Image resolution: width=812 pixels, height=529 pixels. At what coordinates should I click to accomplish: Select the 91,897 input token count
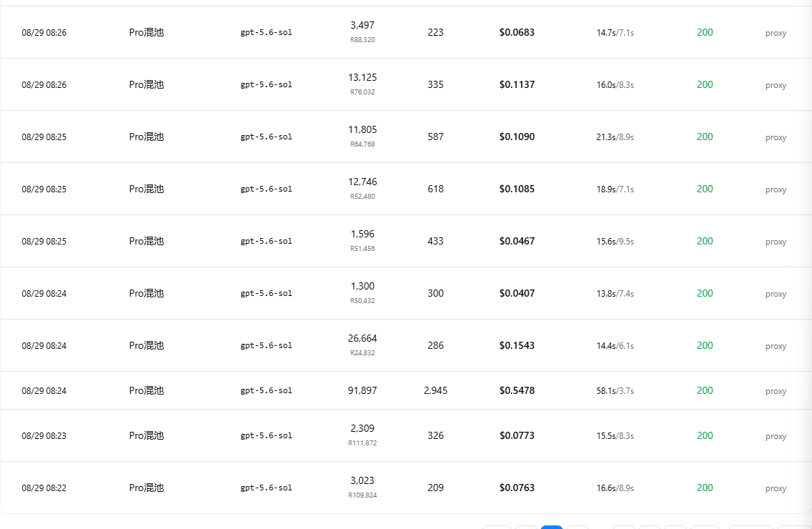(362, 390)
